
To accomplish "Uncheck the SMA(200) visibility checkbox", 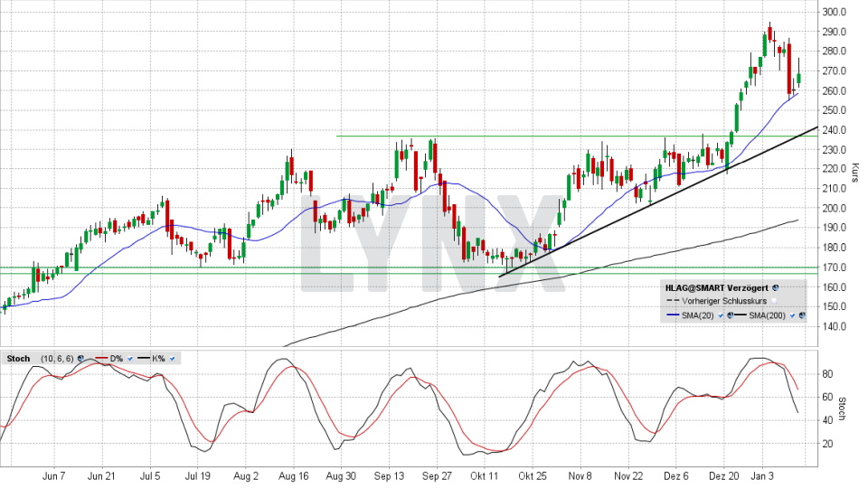I will (x=792, y=315).
